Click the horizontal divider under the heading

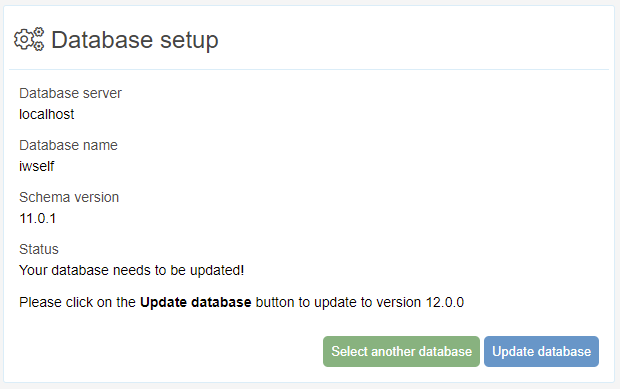[309, 70]
